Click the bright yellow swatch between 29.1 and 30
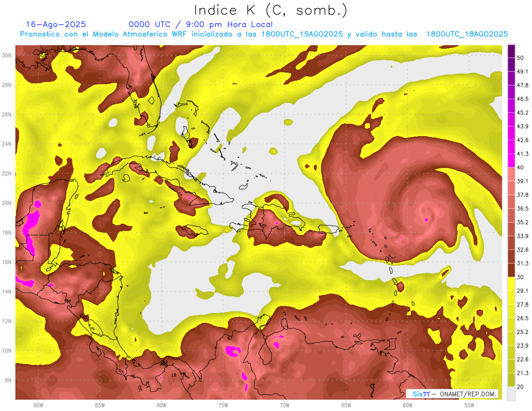 tap(511, 284)
